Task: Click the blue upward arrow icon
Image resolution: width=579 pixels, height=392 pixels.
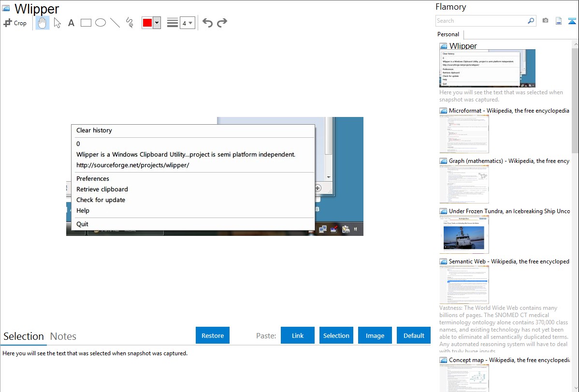Action: [572, 21]
